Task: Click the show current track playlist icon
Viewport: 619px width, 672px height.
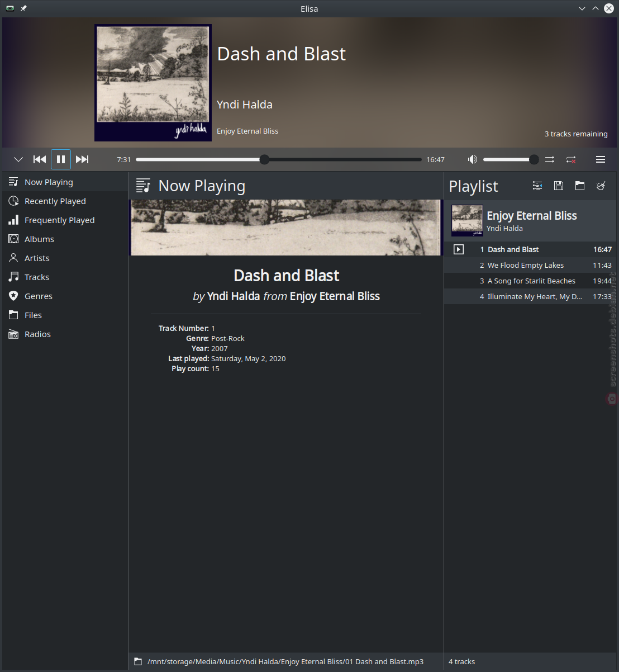Action: tap(537, 186)
